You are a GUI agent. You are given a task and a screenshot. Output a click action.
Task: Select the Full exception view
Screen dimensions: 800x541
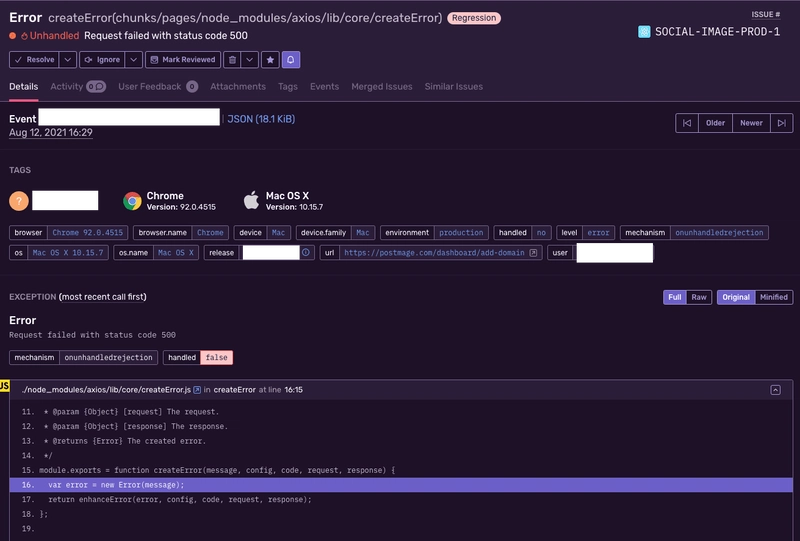click(x=675, y=297)
